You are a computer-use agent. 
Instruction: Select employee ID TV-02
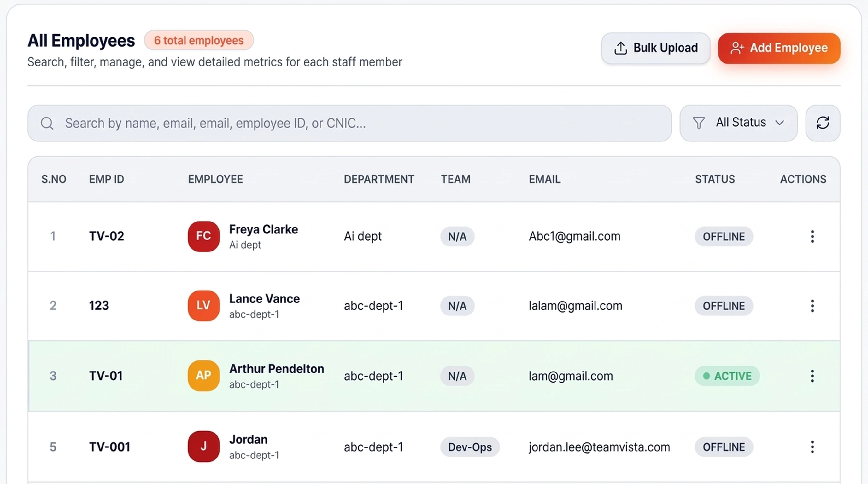pos(107,236)
